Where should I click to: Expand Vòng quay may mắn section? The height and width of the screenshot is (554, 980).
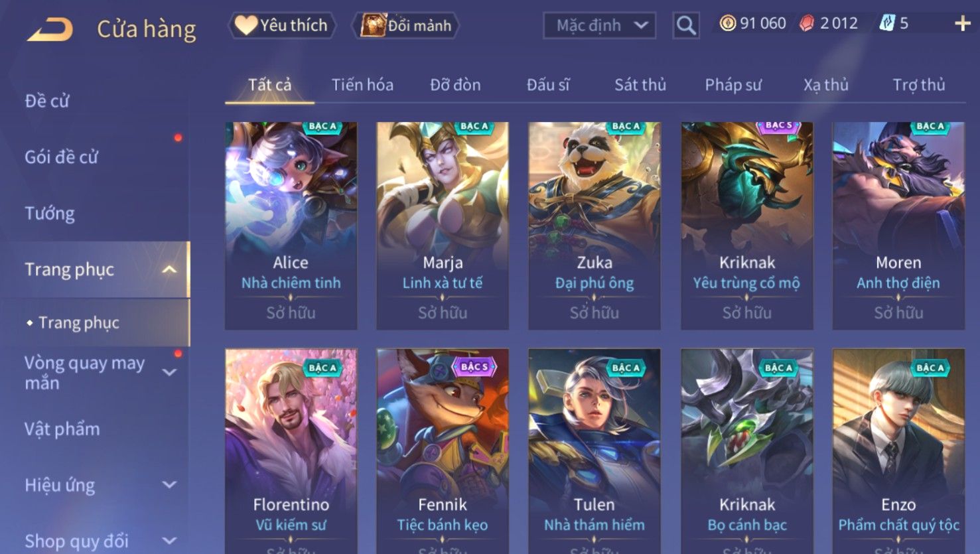click(169, 372)
